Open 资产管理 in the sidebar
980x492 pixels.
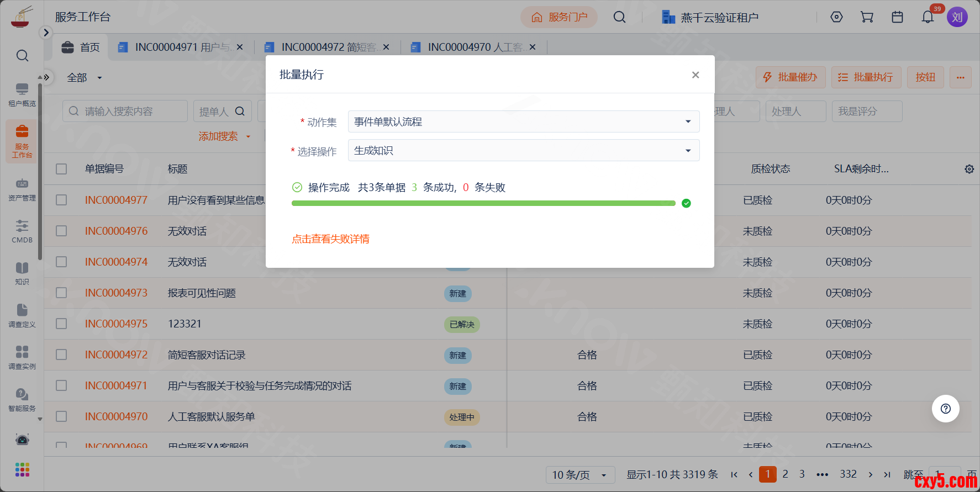(22, 189)
